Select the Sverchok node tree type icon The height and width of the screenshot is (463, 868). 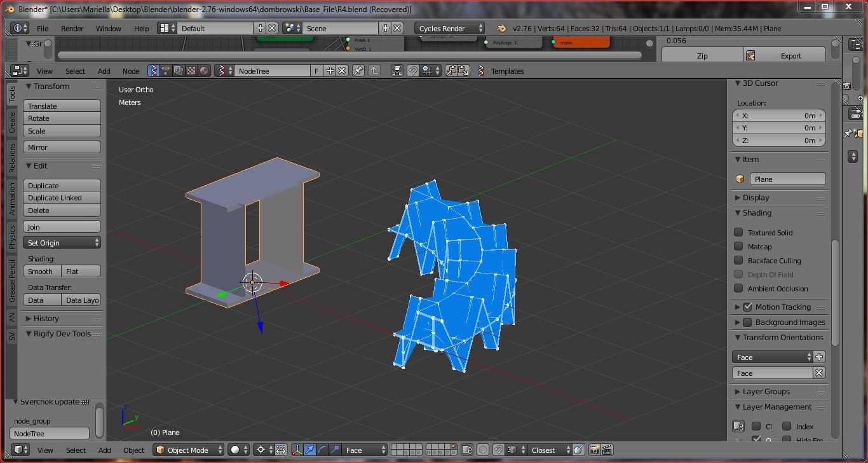coord(153,71)
